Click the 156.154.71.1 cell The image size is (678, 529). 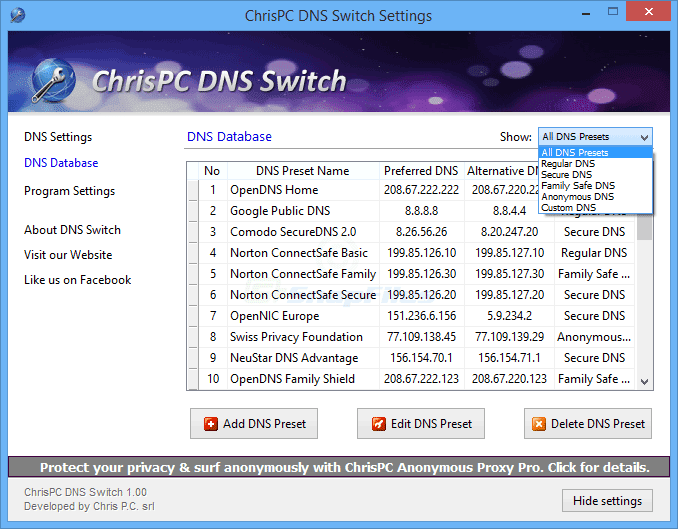pos(509,358)
